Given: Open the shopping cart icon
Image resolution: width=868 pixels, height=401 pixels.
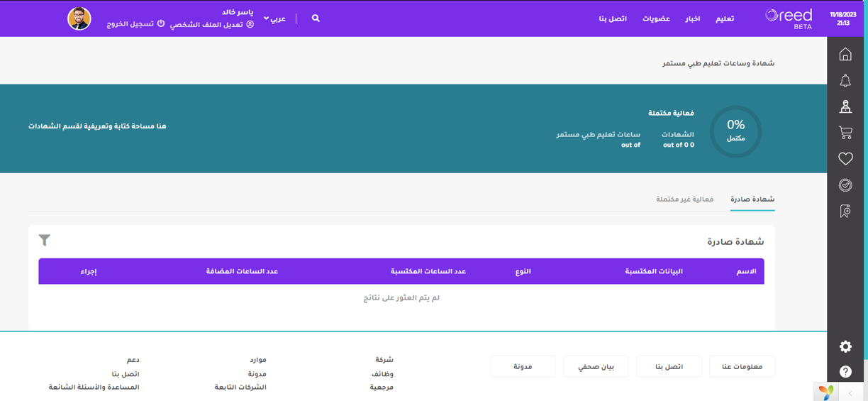Looking at the screenshot, I should coord(845,133).
